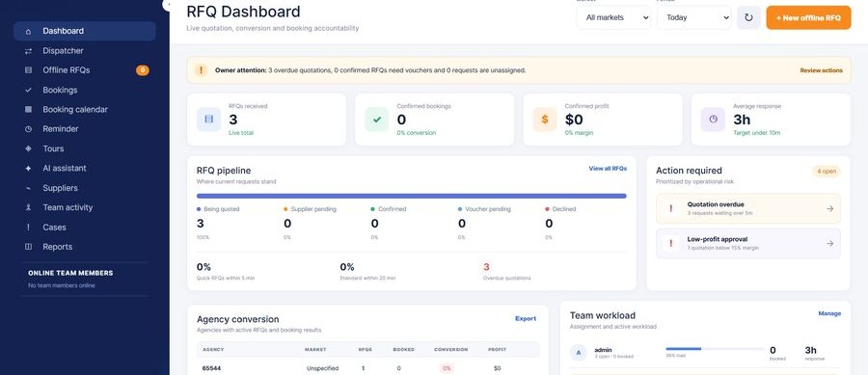Screen dimensions: 868x375
Task: Click the Team activity person icon
Action: click(28, 207)
